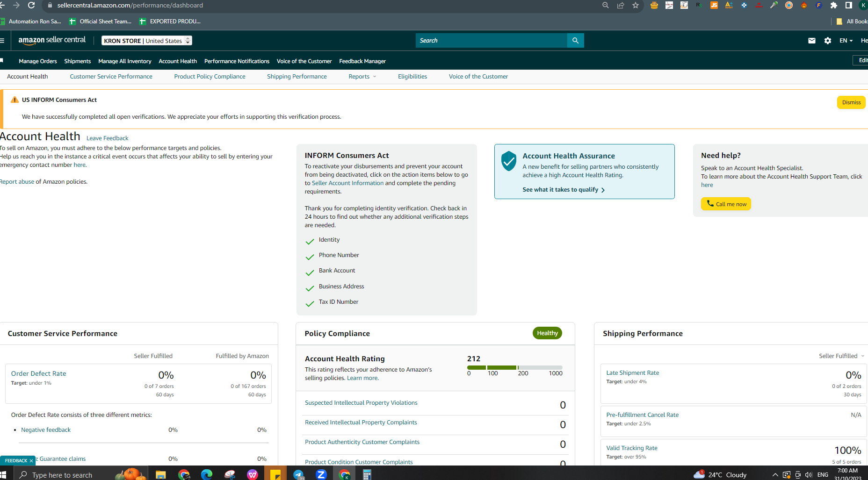Click the Call me now button
The width and height of the screenshot is (868, 480).
tap(726, 204)
